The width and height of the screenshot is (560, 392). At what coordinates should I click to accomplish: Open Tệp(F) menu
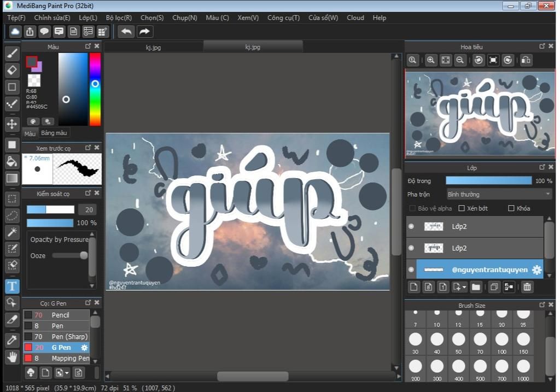pos(16,18)
